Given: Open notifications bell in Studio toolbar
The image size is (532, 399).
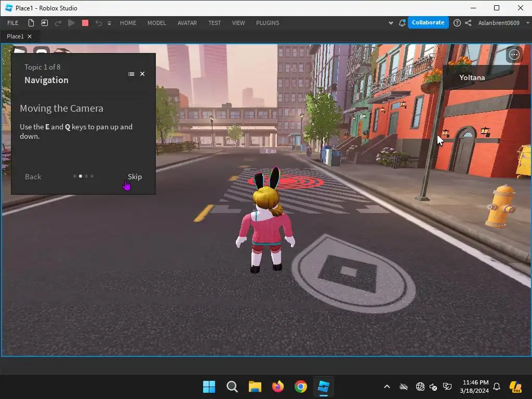Looking at the screenshot, I should click(x=402, y=23).
